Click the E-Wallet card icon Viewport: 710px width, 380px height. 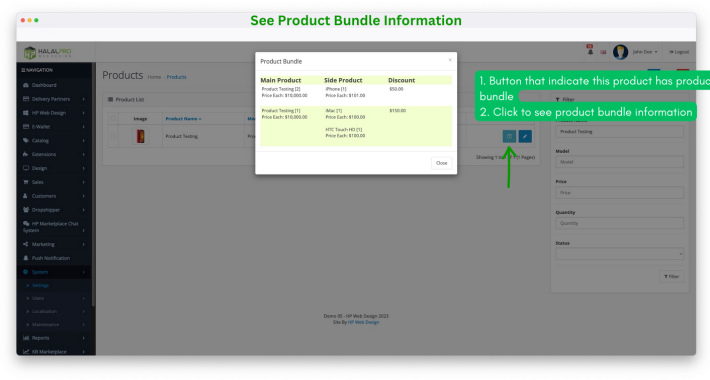tap(26, 127)
